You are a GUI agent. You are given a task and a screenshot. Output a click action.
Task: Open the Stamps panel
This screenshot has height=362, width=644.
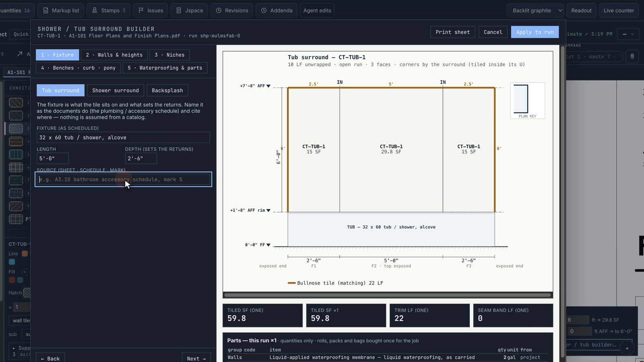(x=109, y=10)
